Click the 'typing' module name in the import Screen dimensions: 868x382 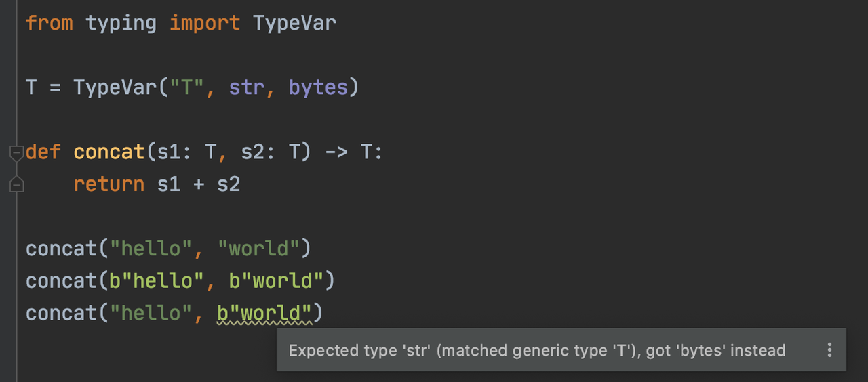[121, 24]
